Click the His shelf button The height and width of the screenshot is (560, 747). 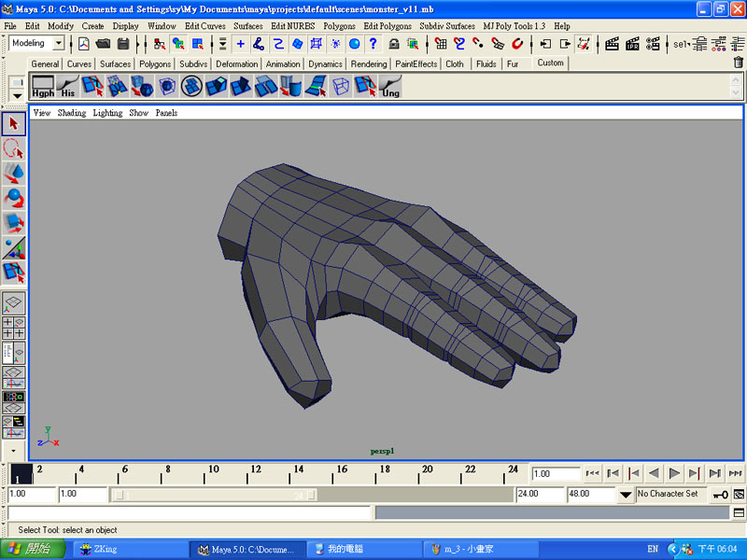[x=67, y=86]
